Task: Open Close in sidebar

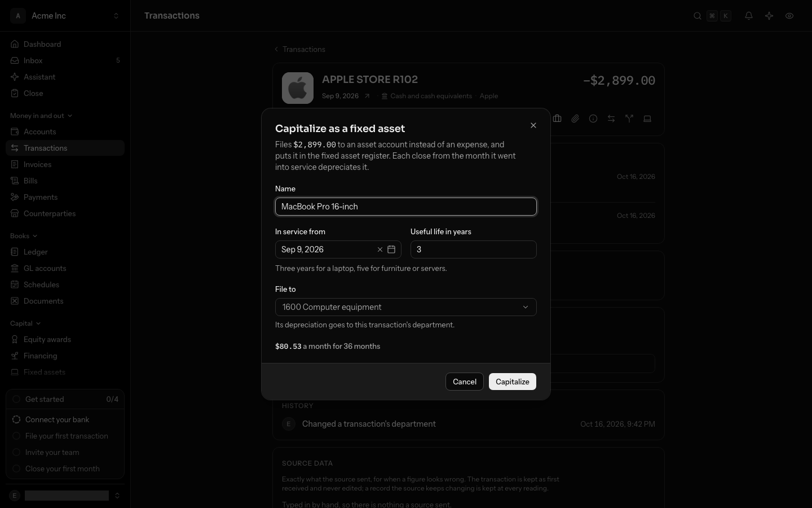Action: tap(65, 93)
